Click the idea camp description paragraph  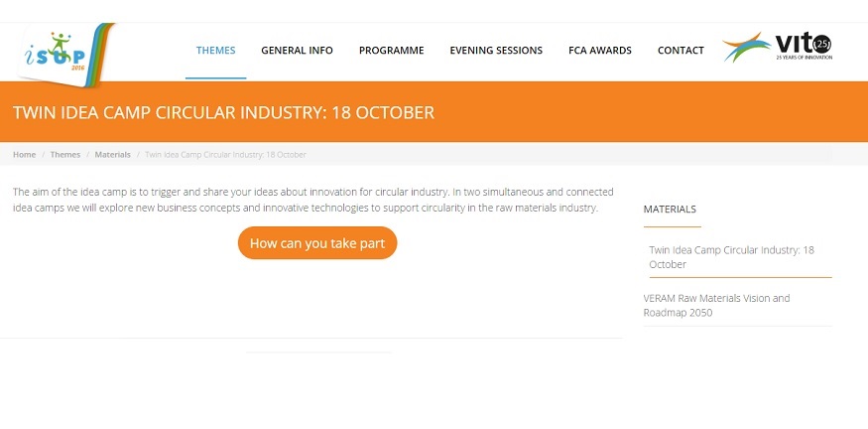(313, 200)
